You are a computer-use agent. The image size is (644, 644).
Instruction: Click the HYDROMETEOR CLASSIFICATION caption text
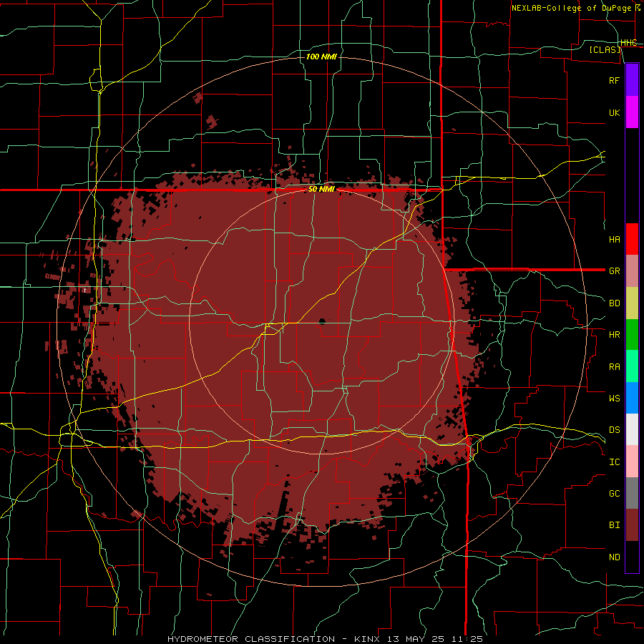click(251, 639)
